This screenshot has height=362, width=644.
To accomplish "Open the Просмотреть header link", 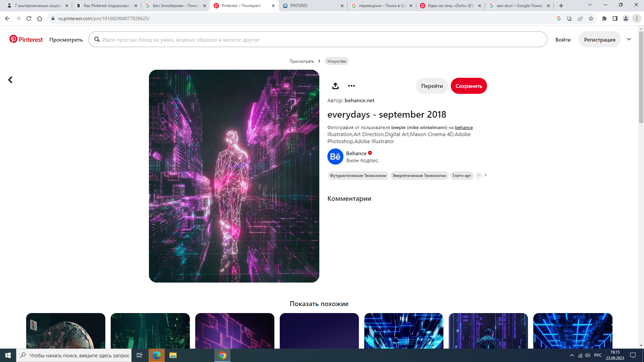I will tap(66, 40).
